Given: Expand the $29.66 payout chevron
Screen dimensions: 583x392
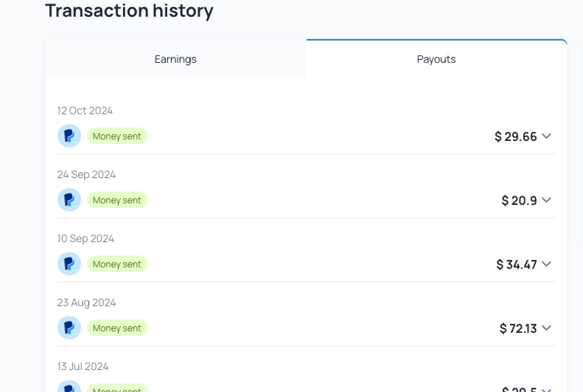Looking at the screenshot, I should tap(547, 136).
